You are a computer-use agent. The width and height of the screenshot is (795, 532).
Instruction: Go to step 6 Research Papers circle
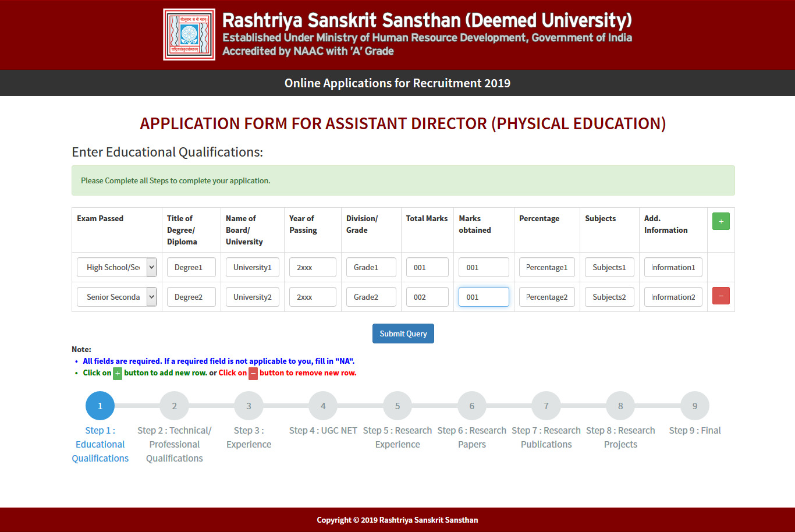(x=472, y=406)
